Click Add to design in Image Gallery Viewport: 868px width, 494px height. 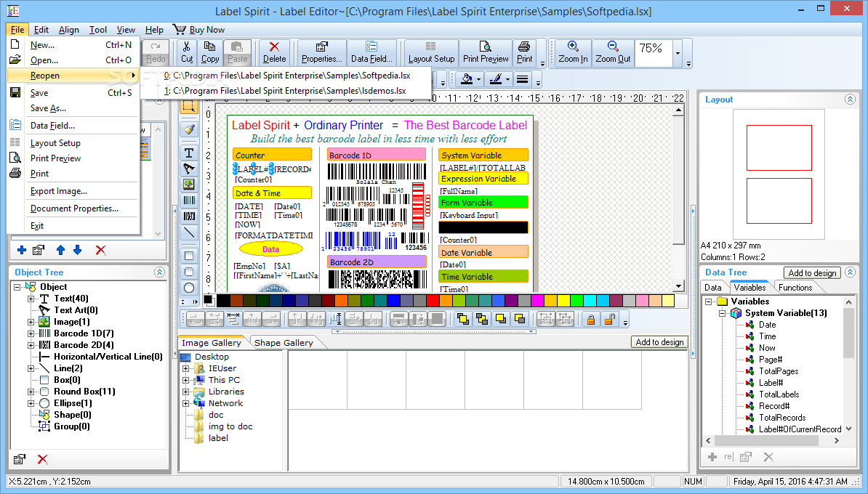pyautogui.click(x=659, y=342)
